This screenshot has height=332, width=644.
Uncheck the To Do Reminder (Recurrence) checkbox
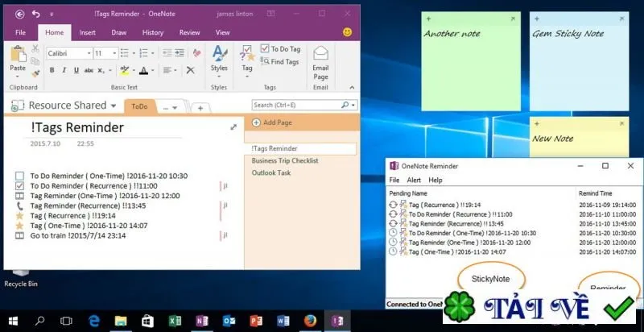[19, 186]
